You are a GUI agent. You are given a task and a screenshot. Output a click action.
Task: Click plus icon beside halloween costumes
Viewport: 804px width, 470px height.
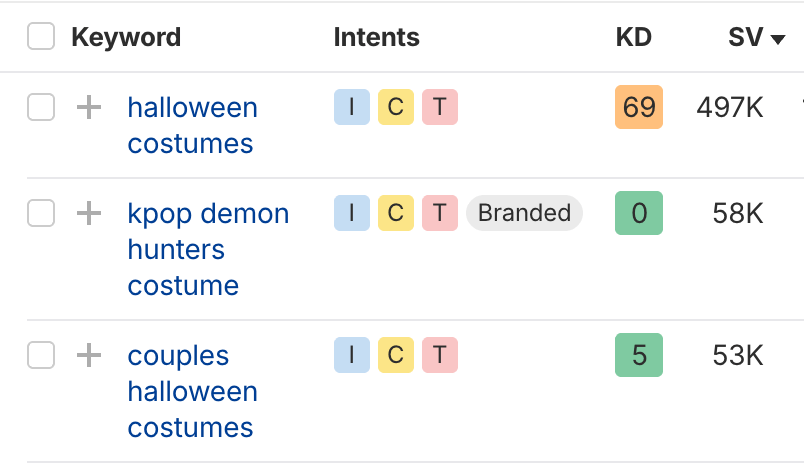tap(89, 107)
